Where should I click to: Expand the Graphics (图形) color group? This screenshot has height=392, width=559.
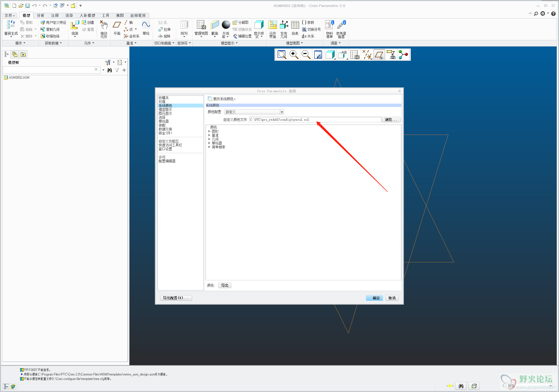[209, 131]
